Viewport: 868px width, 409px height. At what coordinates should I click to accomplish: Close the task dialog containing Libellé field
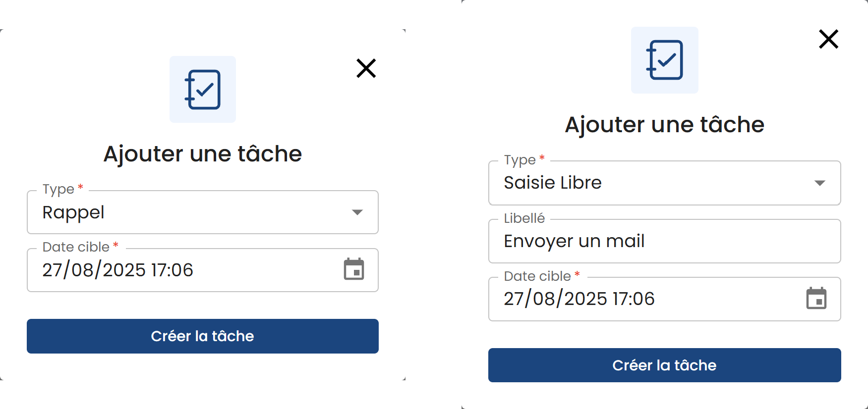tap(828, 39)
